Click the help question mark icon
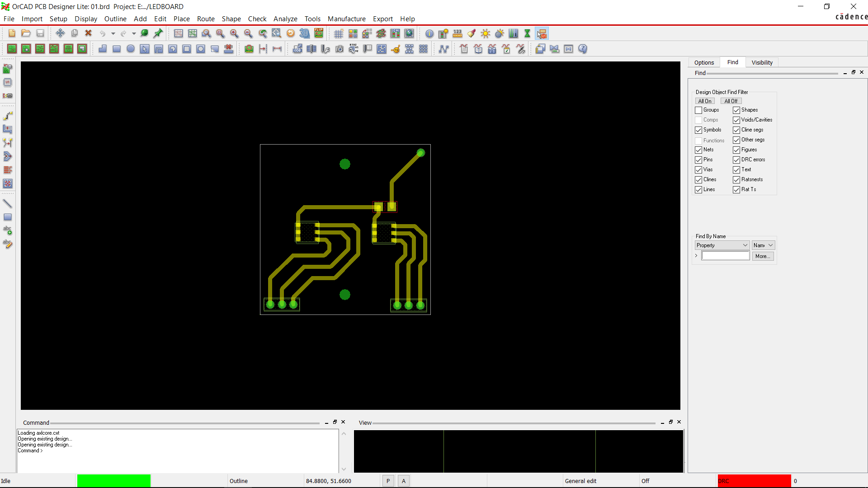 tap(583, 49)
